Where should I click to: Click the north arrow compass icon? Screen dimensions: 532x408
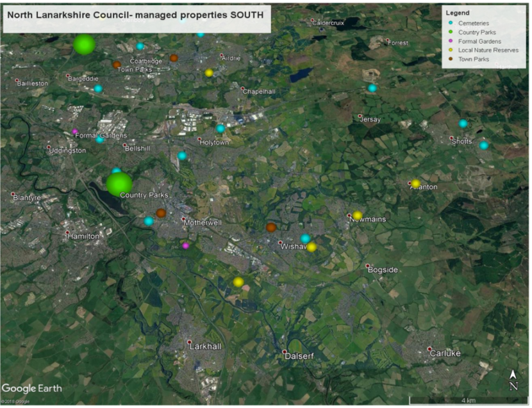(x=513, y=380)
